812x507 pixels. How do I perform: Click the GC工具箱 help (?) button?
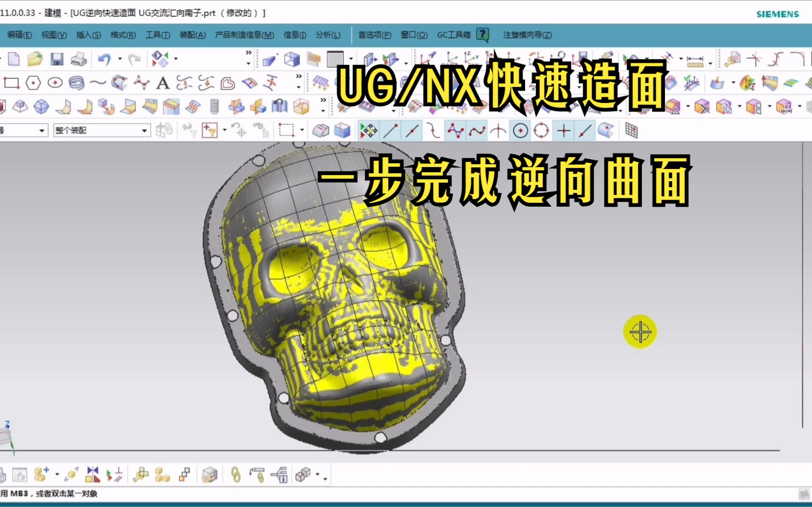click(481, 35)
